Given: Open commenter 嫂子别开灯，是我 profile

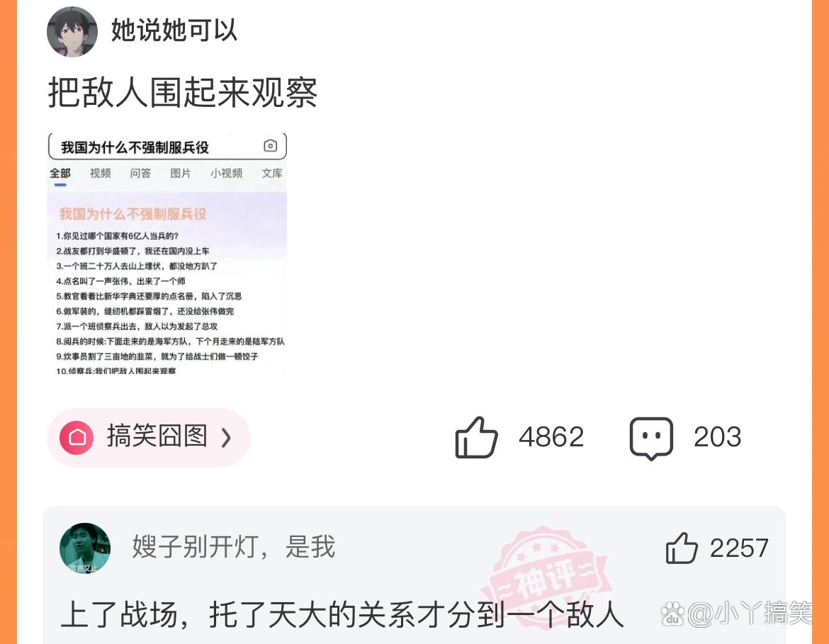Looking at the screenshot, I should click(x=234, y=547).
